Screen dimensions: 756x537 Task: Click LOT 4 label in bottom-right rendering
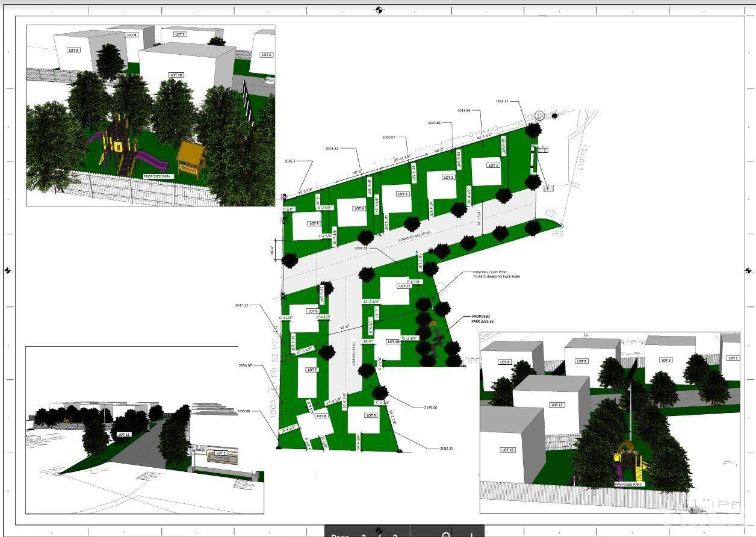504,362
